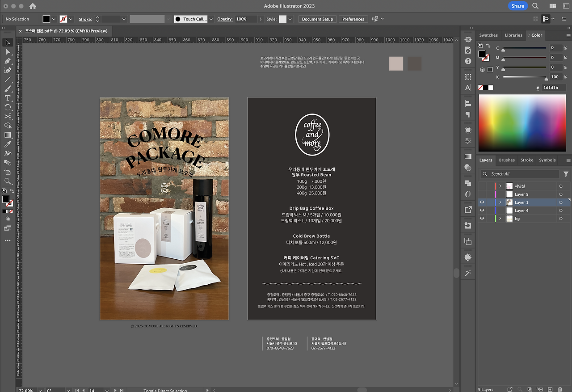This screenshot has width=572, height=392.
Task: Toggle target circle for Layer 5
Action: [561, 194]
